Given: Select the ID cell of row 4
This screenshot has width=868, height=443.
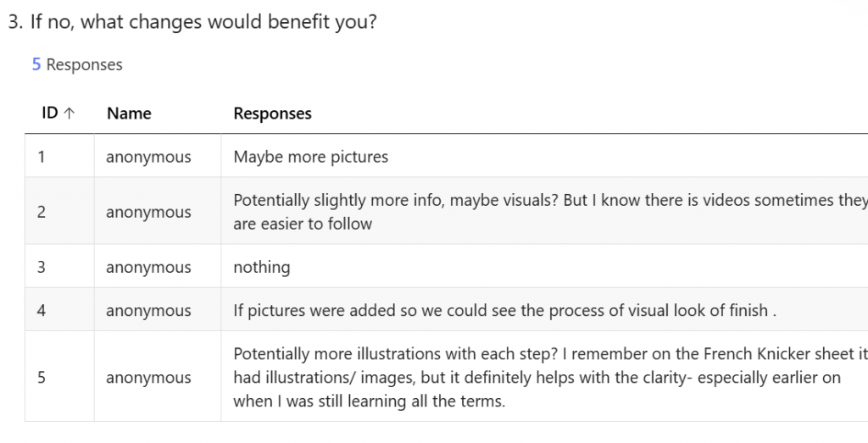Looking at the screenshot, I should click(x=42, y=310).
